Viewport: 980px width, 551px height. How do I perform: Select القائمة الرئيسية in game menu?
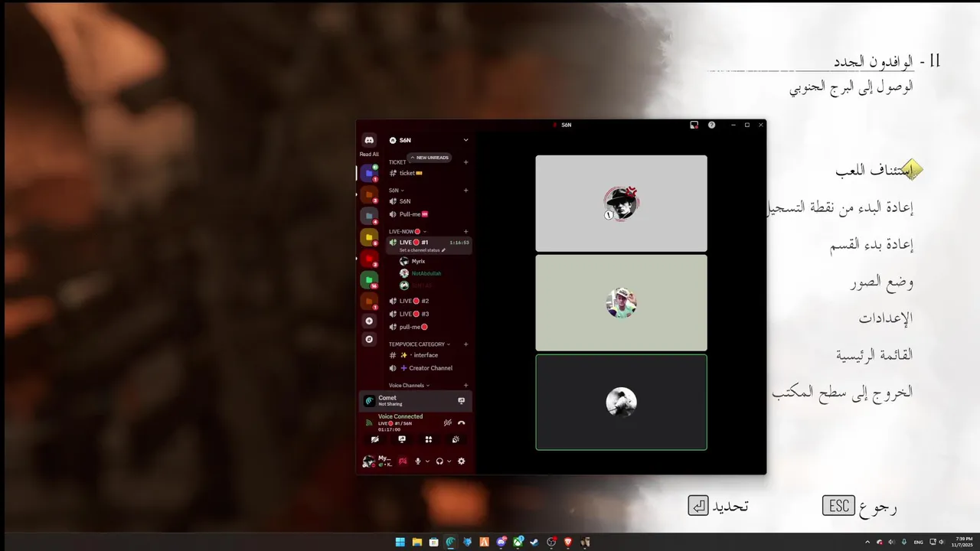click(x=874, y=355)
